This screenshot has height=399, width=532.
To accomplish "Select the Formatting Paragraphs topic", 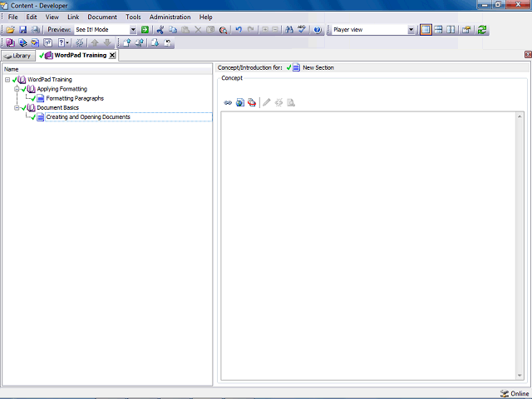I will click(75, 98).
